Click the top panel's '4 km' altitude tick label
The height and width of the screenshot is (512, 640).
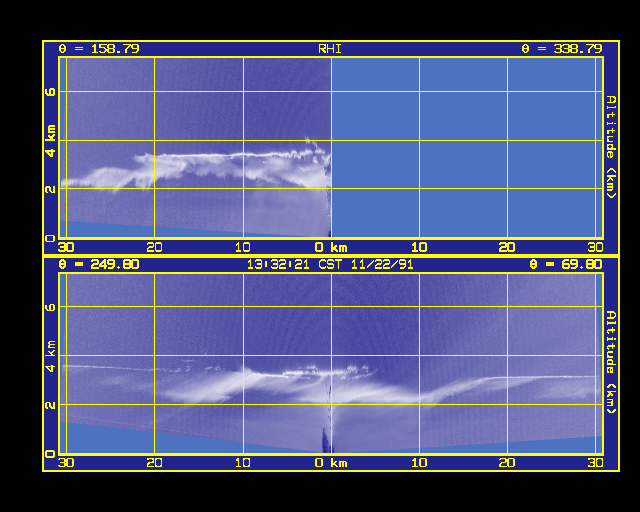[50, 141]
